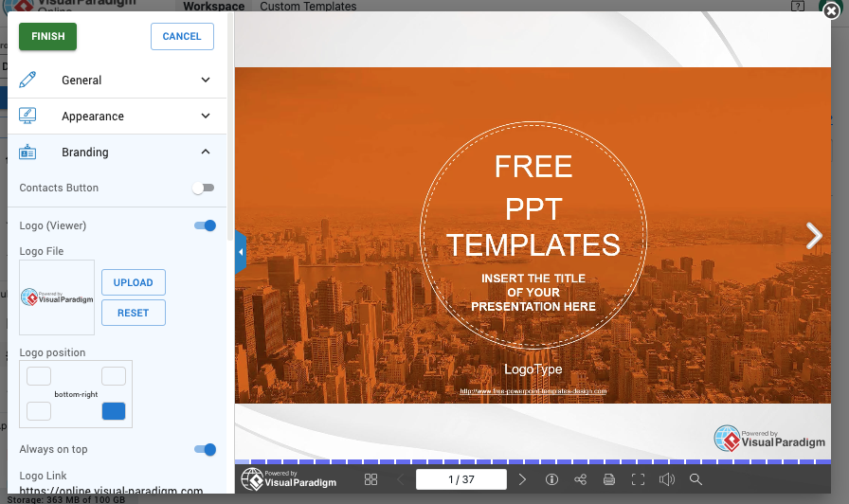Mute the flipbook sound

[x=666, y=479]
